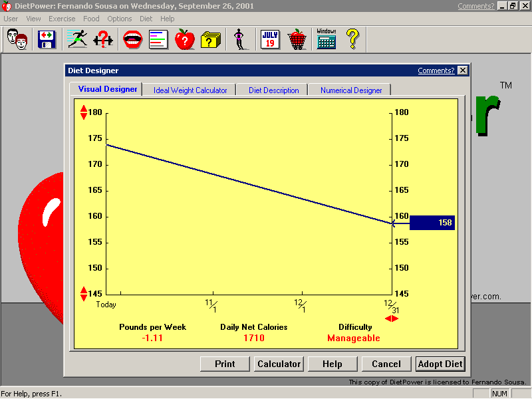Click the floppy disk save icon
The width and height of the screenshot is (532, 399).
point(47,40)
